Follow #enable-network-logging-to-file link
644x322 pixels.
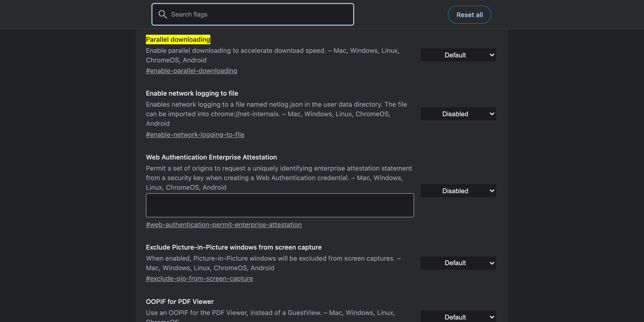click(195, 135)
